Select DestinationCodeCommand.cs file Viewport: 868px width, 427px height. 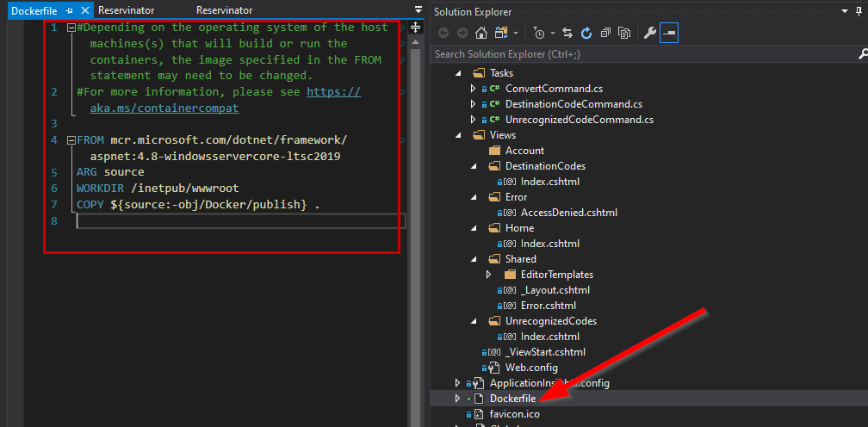[573, 104]
